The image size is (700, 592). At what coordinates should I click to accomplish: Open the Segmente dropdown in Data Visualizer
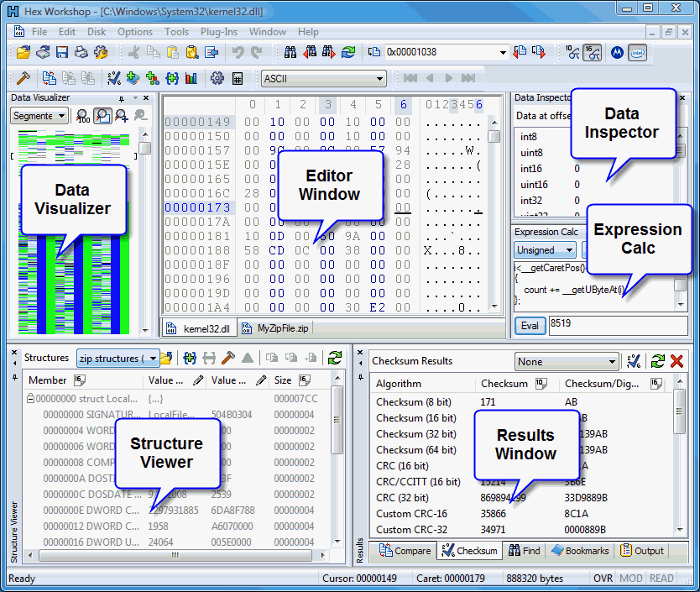coord(61,116)
